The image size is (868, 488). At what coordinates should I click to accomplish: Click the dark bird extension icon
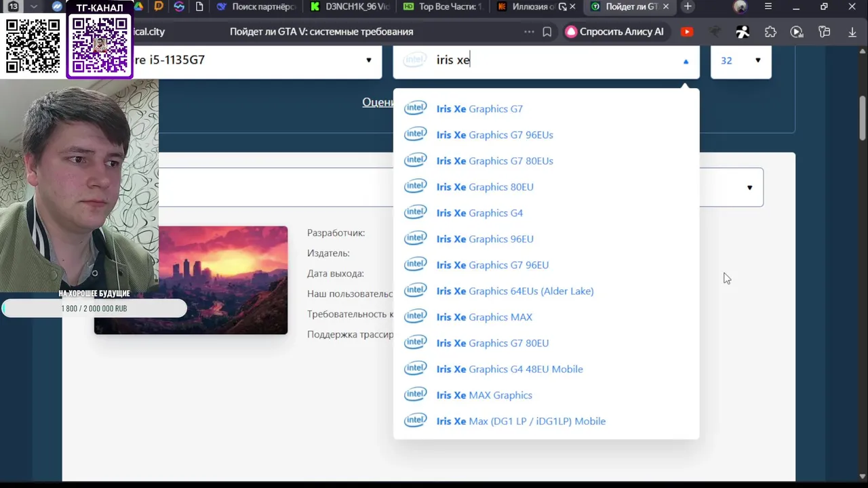[715, 32]
